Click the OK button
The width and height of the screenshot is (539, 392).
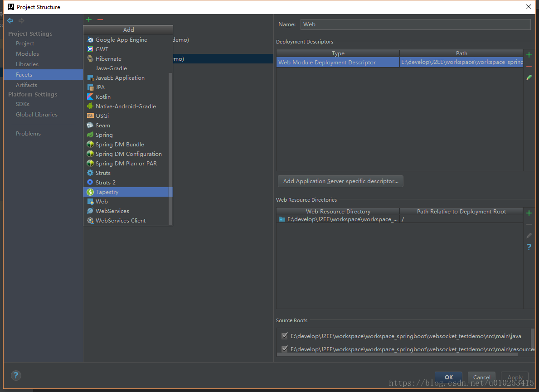(449, 377)
